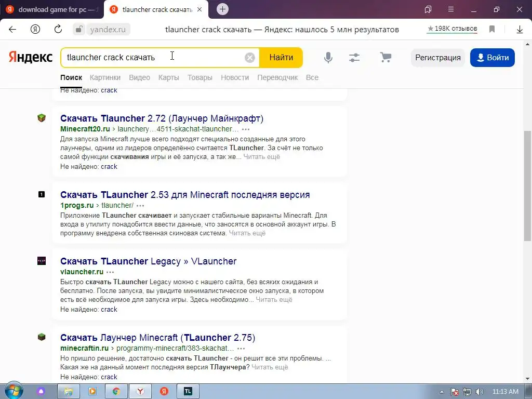Viewport: 532px width, 399px height.
Task: Expand Читать ещё in minecraftin.ru snippet
Action: (x=270, y=367)
